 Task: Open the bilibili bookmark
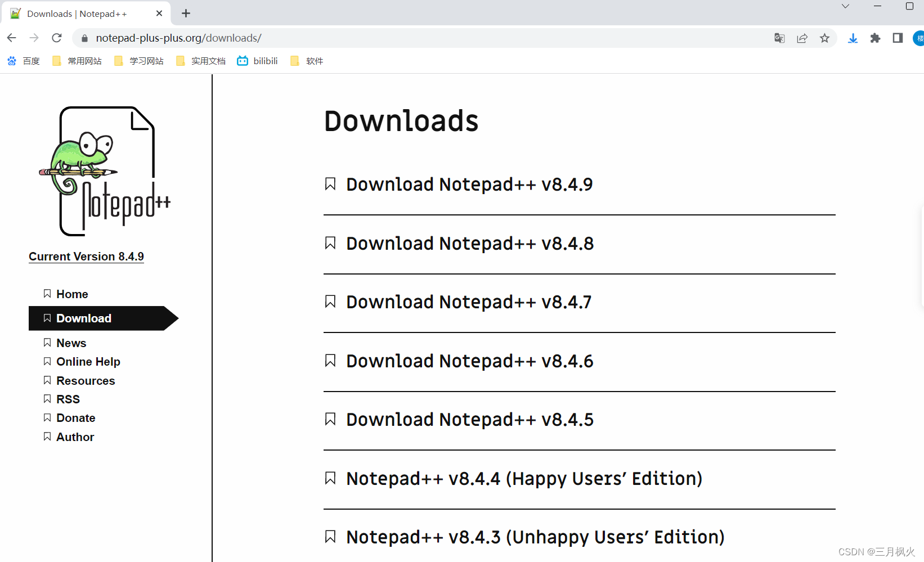[258, 61]
